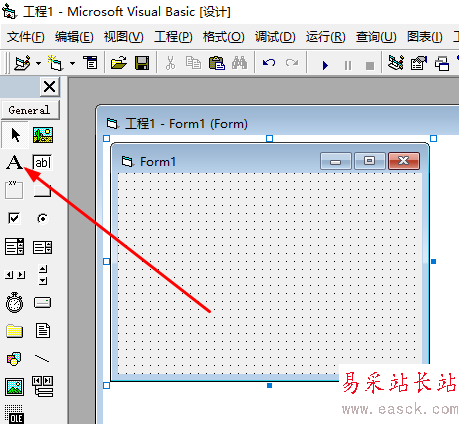This screenshot has height=424, width=459.
Task: Click the bottom-center form sizing handle
Action: (x=269, y=386)
